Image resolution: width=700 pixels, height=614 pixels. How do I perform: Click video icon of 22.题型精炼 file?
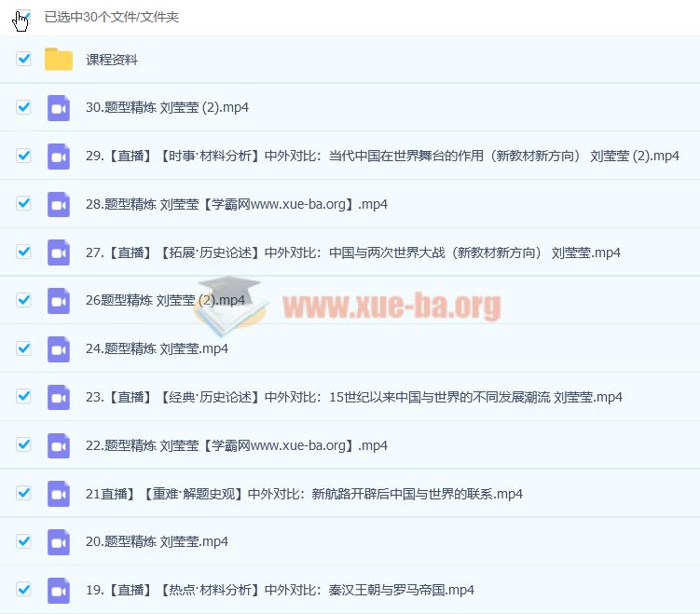point(59,445)
